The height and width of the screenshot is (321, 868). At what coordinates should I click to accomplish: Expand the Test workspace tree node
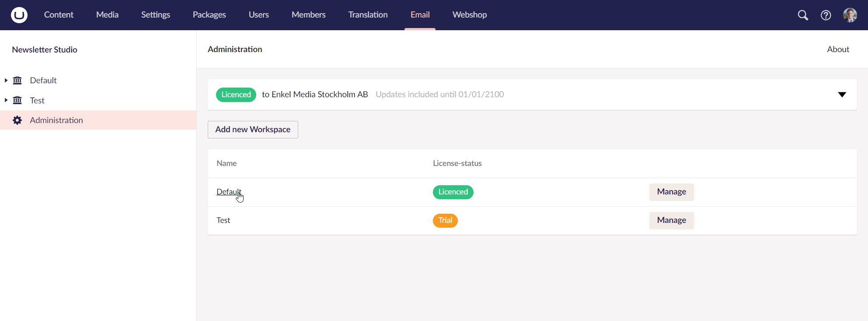tap(6, 100)
